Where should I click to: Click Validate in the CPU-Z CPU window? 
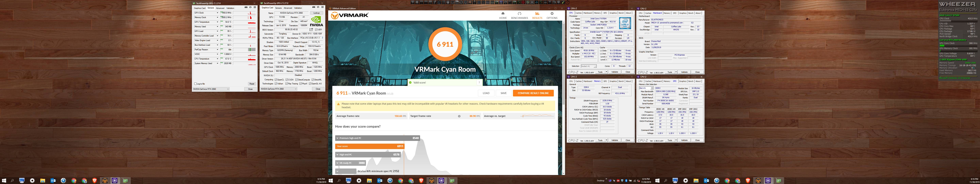(x=615, y=72)
